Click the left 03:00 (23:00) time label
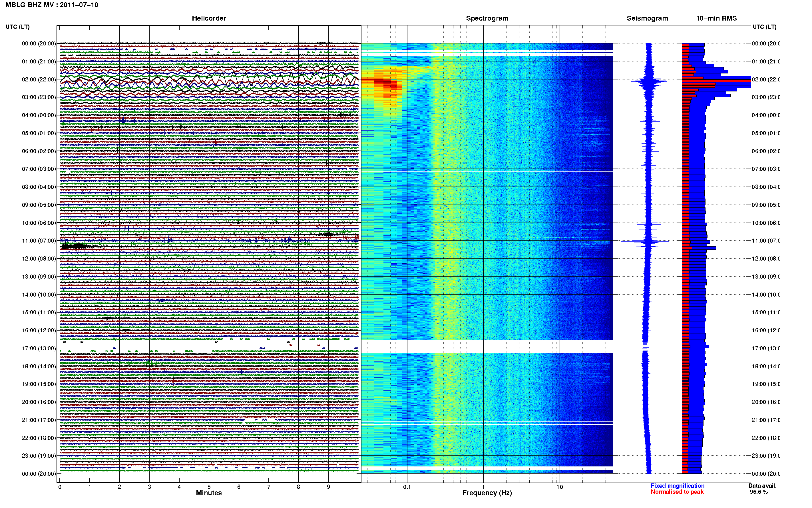812x508 pixels. tap(39, 97)
